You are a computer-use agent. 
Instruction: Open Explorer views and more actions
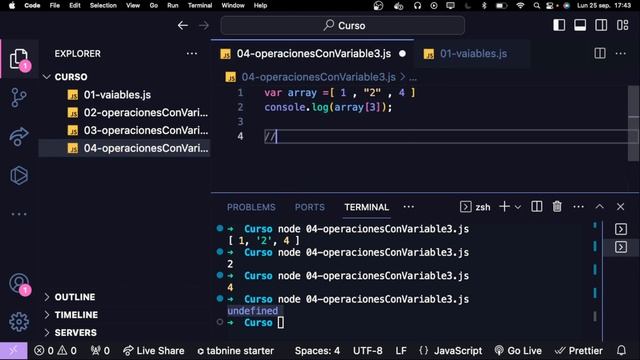pos(192,53)
